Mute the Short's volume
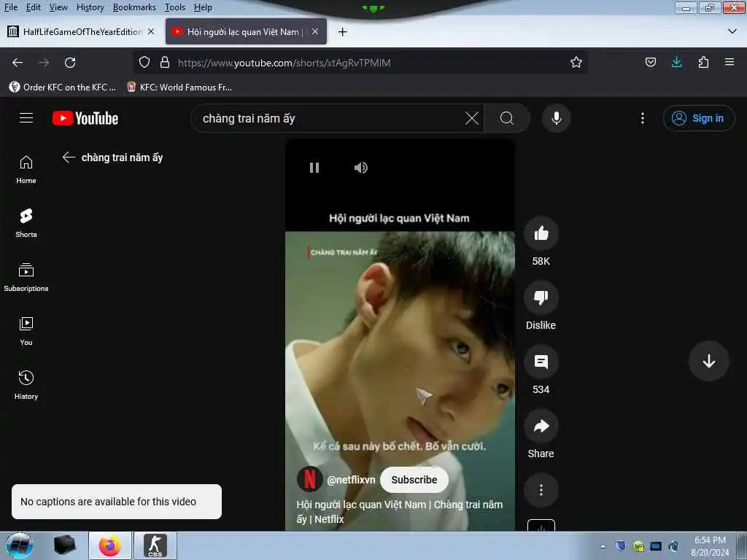This screenshot has height=560, width=747. (360, 168)
